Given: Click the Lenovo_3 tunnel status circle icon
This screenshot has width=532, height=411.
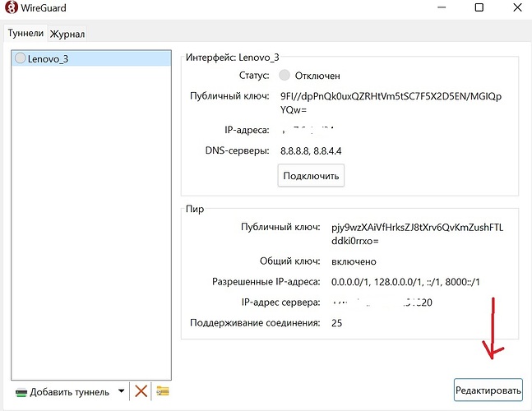Looking at the screenshot, I should tap(20, 58).
